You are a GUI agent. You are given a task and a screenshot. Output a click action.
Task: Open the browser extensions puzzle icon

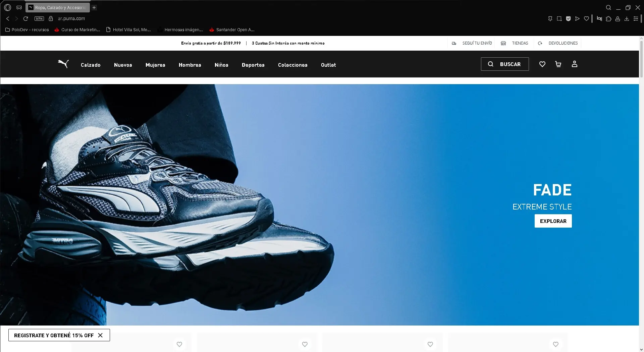coord(608,19)
